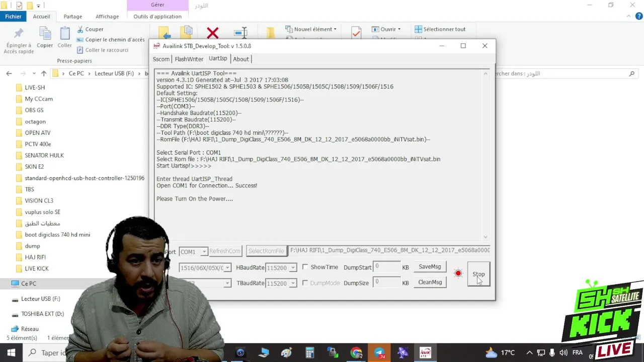
Task: Click Coller le raccourci
Action: click(103, 50)
